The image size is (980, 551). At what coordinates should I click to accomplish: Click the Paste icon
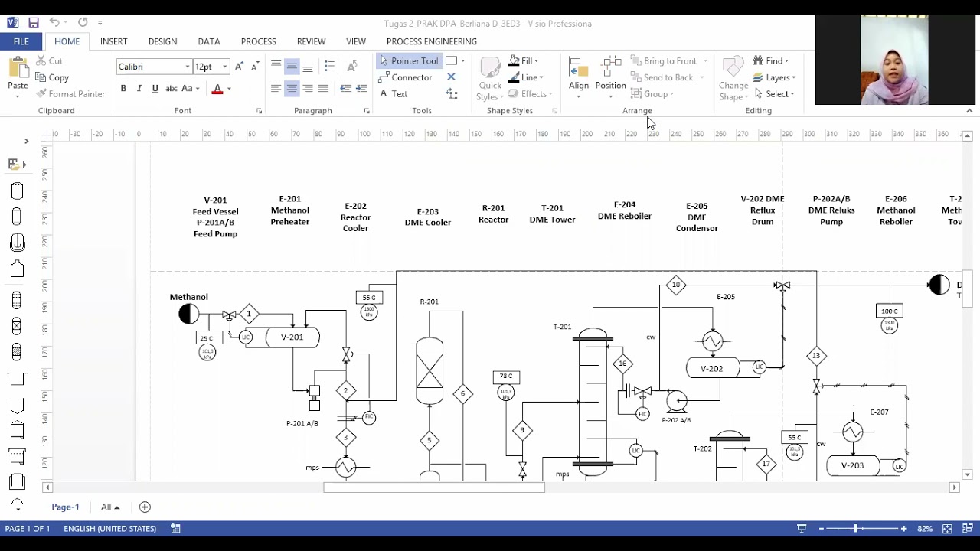[x=18, y=76]
